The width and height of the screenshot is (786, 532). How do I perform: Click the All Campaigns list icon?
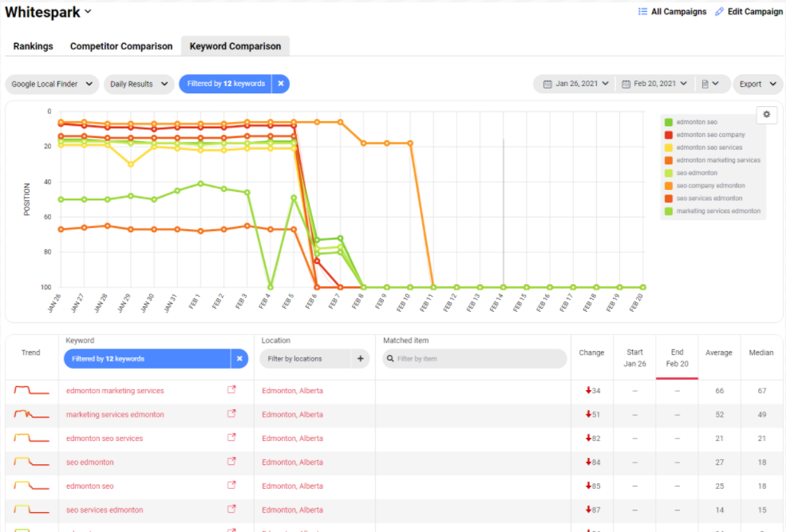[643, 12]
